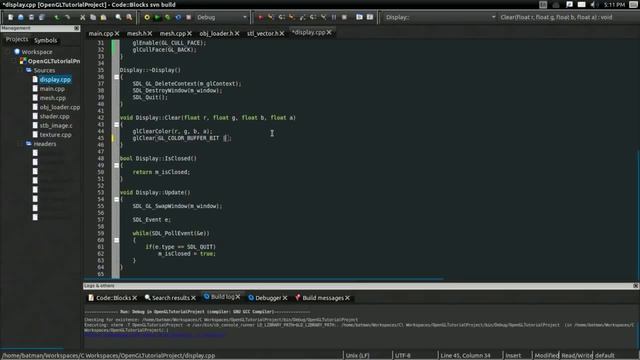
Task: Click the Save all files icon
Action: [x=41, y=17]
